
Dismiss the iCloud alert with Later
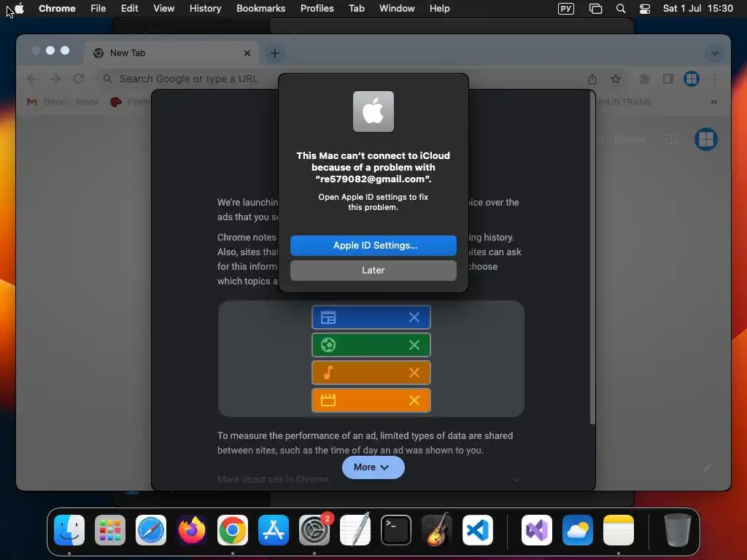[373, 270]
